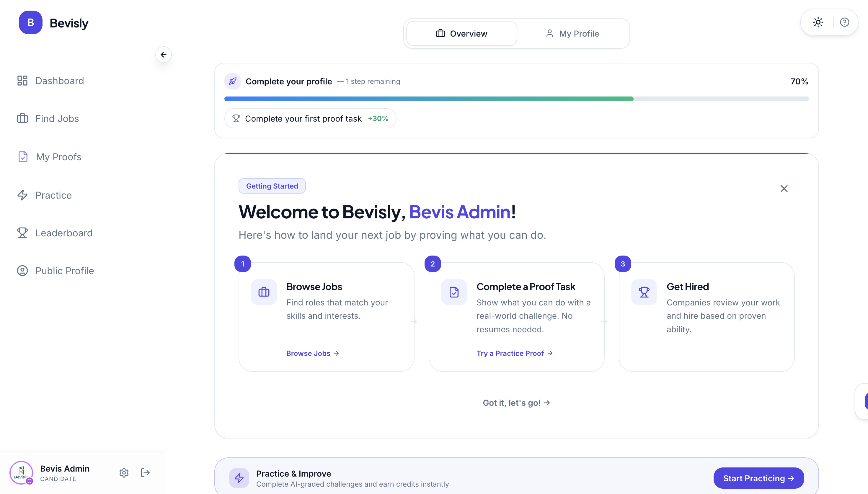The image size is (868, 494).
Task: Click the CANDIDATE role label
Action: click(x=58, y=479)
